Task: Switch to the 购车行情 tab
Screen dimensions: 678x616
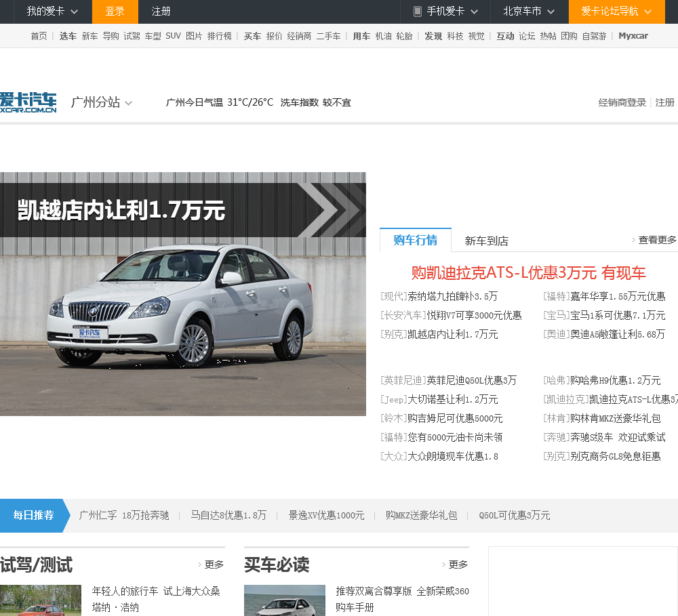Action: (416, 240)
